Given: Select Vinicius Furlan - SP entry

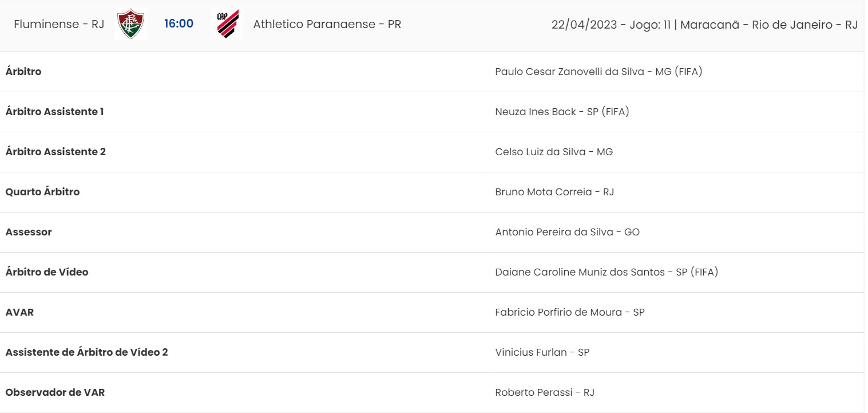Looking at the screenshot, I should click(x=542, y=352).
